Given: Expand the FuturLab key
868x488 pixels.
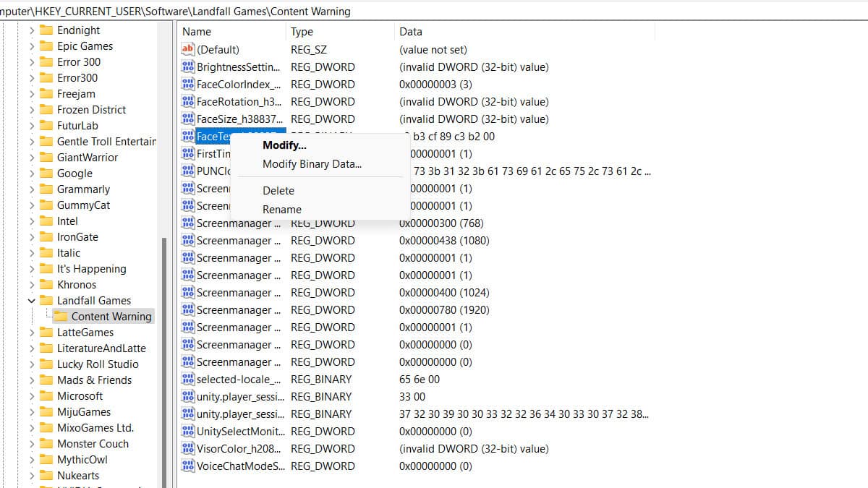Looking at the screenshot, I should 31,126.
